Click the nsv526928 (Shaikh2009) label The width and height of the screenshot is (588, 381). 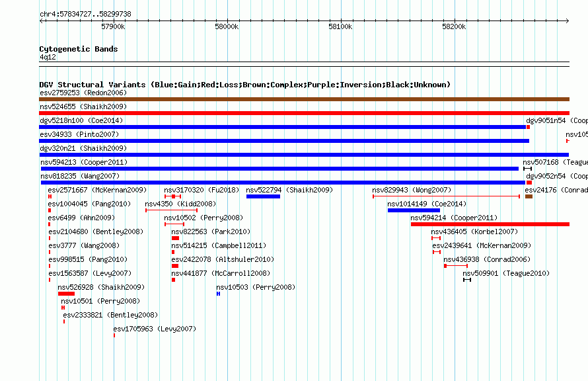tap(101, 287)
